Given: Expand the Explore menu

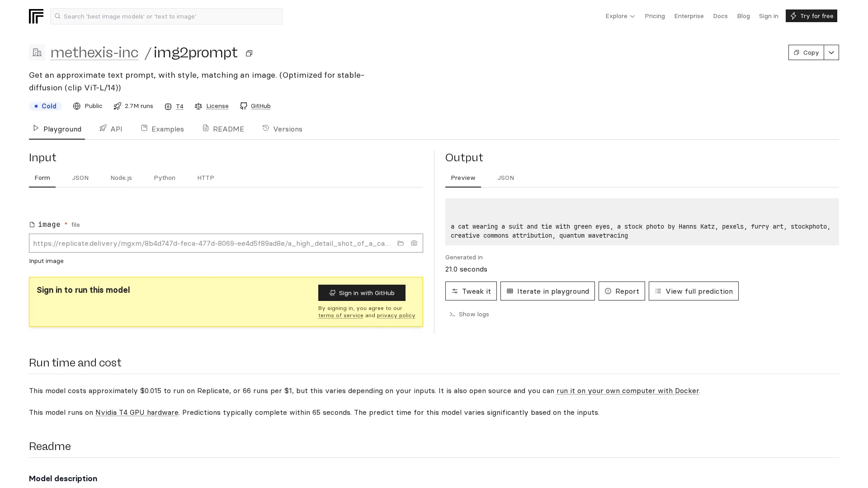Looking at the screenshot, I should tap(620, 16).
